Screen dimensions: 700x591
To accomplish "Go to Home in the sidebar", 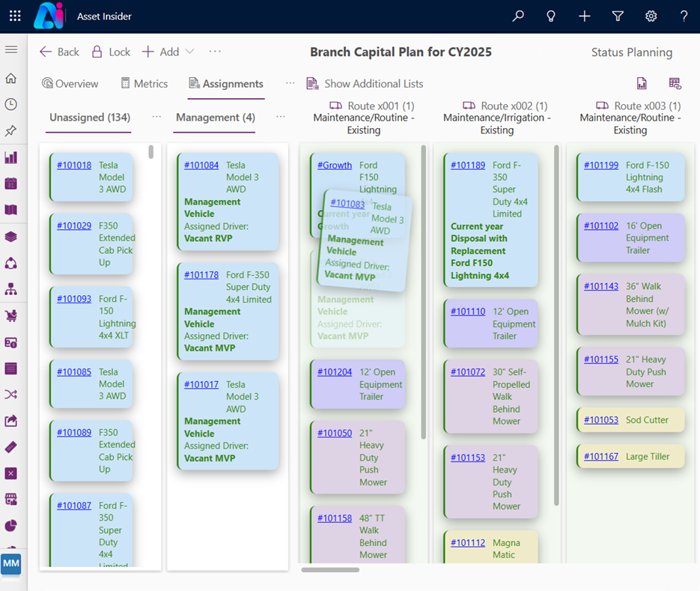I will (11, 78).
